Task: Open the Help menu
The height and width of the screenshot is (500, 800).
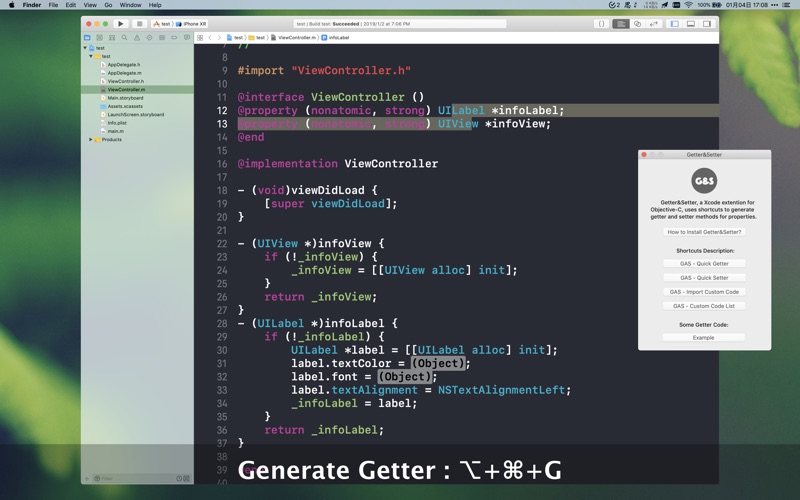Action: [155, 5]
